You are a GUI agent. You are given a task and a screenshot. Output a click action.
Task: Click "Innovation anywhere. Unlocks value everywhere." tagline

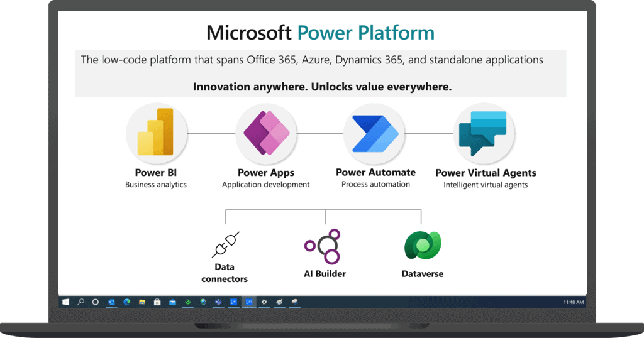pos(322,87)
